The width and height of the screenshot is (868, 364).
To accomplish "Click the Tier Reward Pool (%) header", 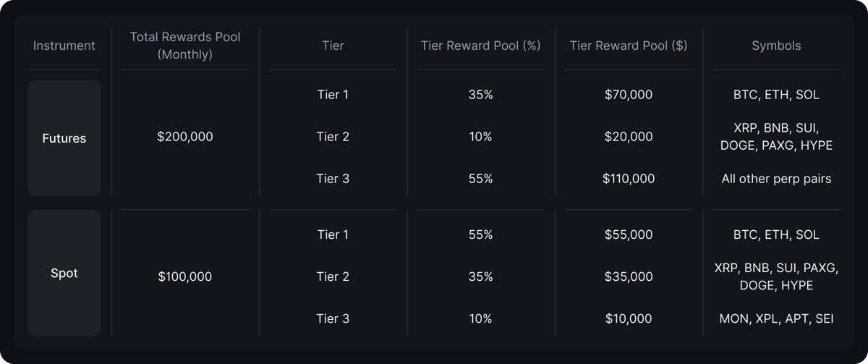I will (x=480, y=46).
